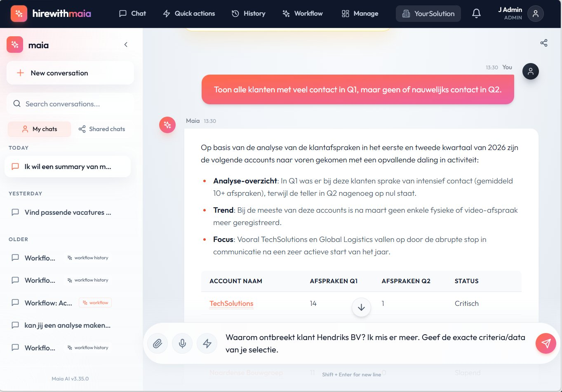
Task: Click the paperclip attach file icon
Action: 158,343
